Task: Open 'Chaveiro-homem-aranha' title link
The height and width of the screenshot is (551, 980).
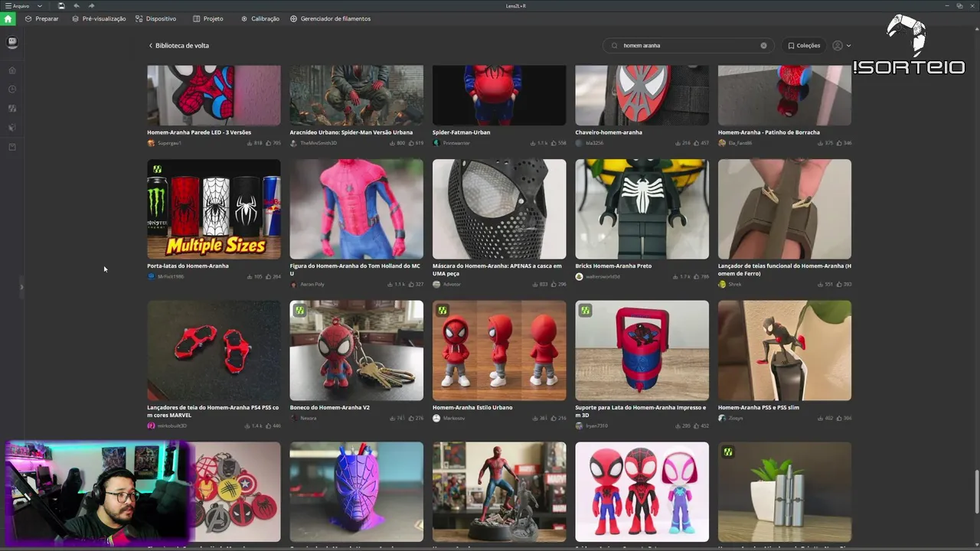Action: pyautogui.click(x=609, y=132)
